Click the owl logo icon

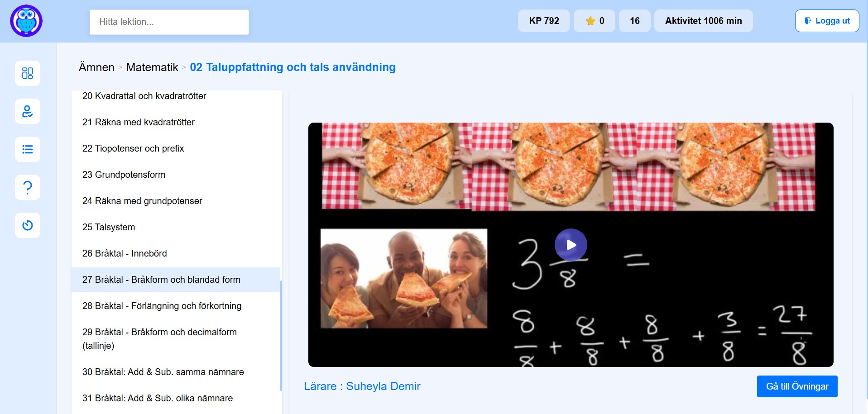point(26,21)
